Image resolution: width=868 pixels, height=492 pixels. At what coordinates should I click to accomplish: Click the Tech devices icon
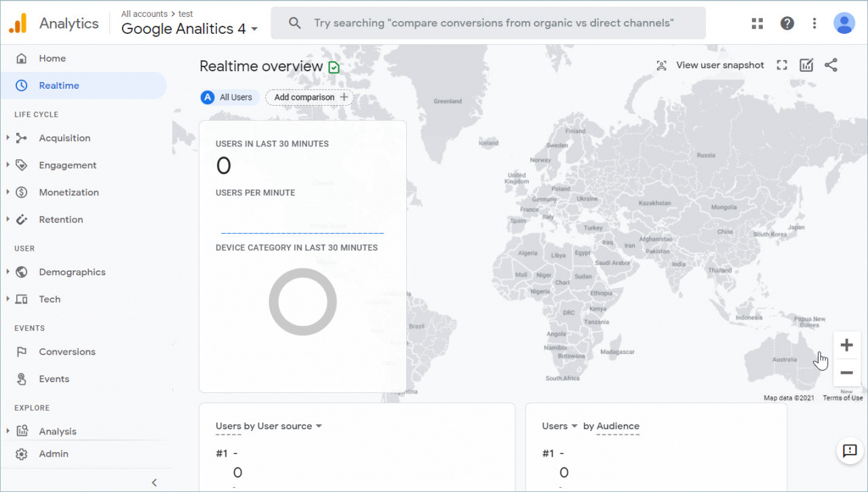click(22, 300)
